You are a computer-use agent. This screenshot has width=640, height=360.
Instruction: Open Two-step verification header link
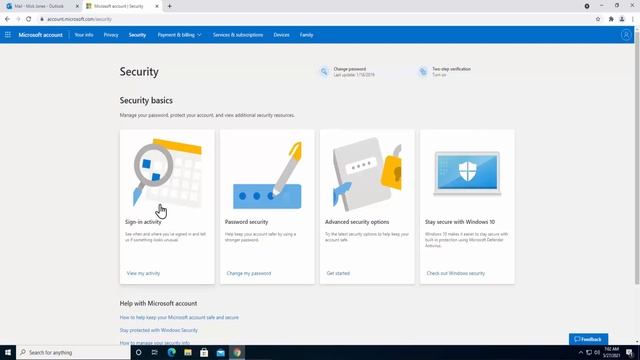point(451,69)
